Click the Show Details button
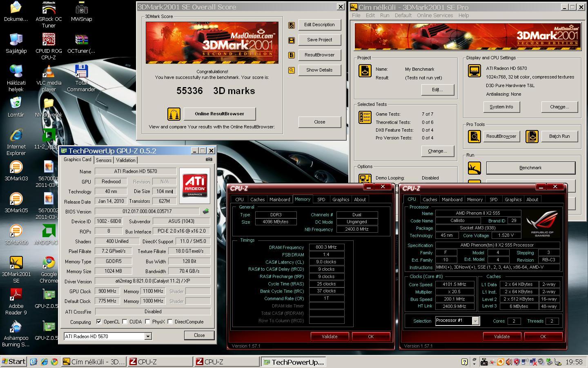 pos(319,70)
